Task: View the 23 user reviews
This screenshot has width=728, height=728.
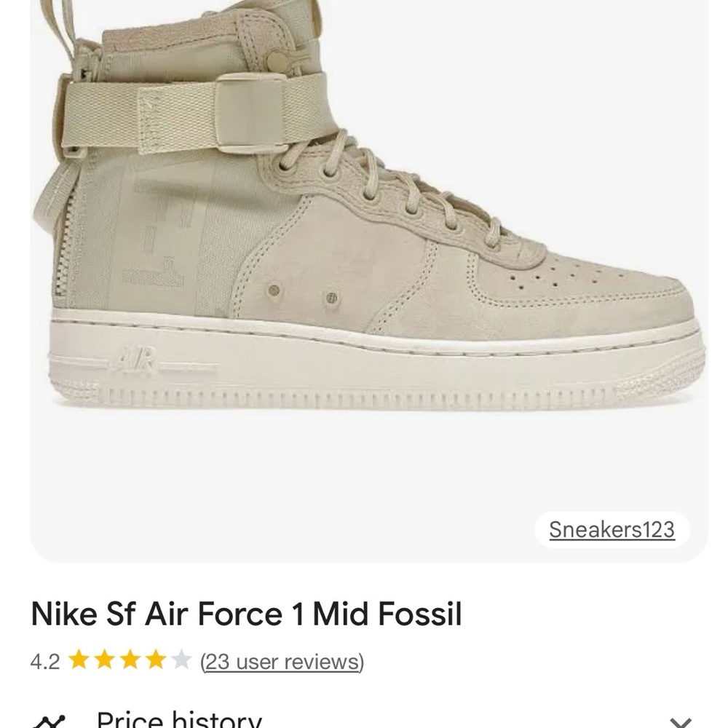Action: (280, 660)
